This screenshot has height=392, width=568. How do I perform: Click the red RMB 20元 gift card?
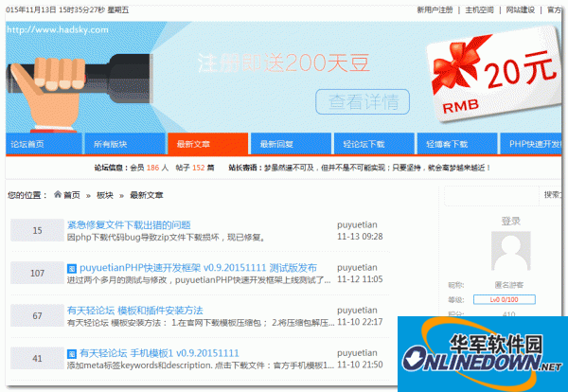[x=495, y=74]
